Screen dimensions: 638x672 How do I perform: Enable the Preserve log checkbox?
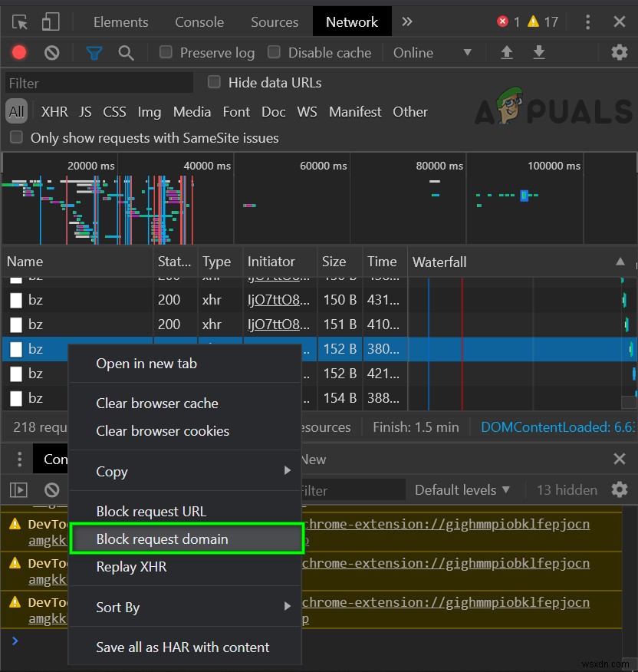165,52
